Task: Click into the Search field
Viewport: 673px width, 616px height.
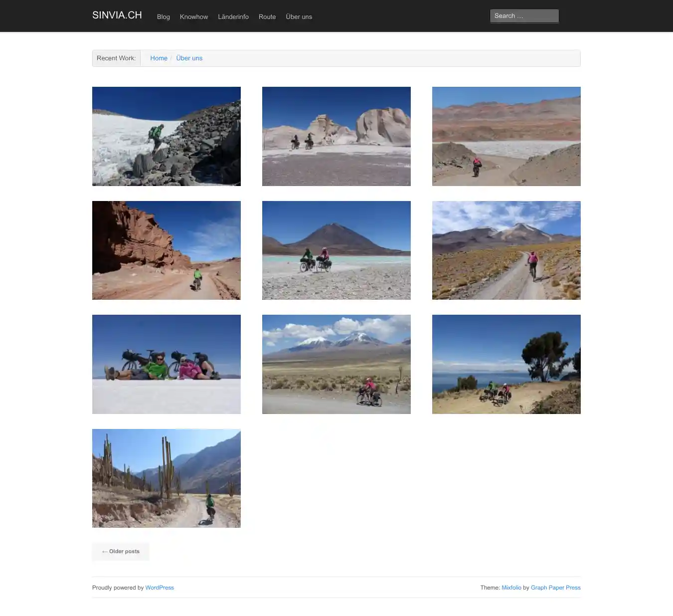Action: pyautogui.click(x=523, y=16)
